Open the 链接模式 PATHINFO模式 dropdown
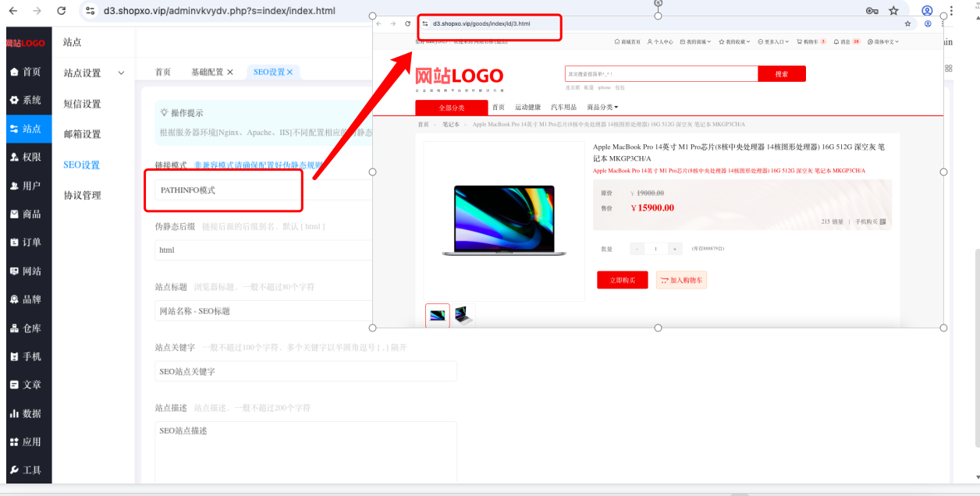This screenshot has height=496, width=980. (x=264, y=190)
